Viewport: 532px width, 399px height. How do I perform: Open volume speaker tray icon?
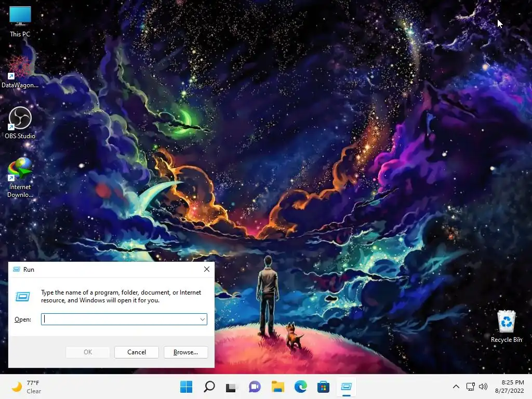(483, 387)
